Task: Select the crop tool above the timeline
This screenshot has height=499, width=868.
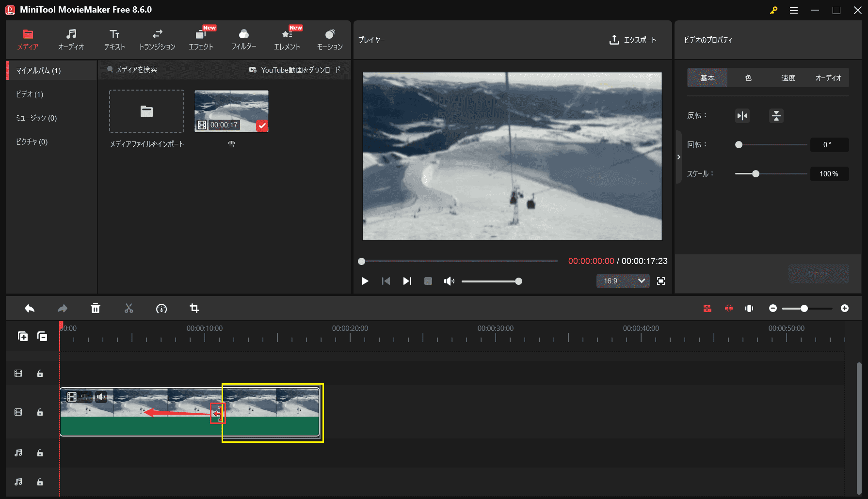Action: coord(194,309)
